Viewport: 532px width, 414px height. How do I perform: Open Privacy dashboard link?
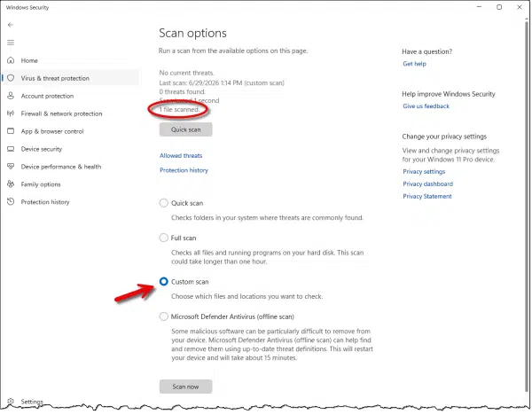point(427,184)
